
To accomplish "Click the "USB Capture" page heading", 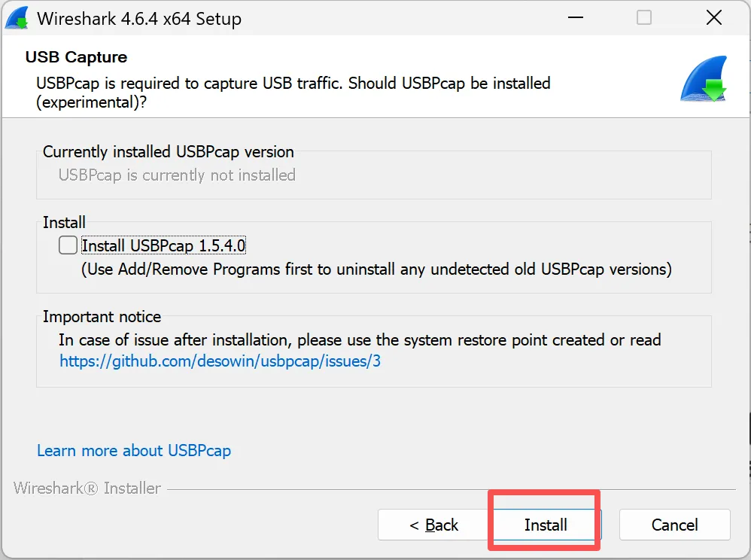I will pyautogui.click(x=76, y=57).
